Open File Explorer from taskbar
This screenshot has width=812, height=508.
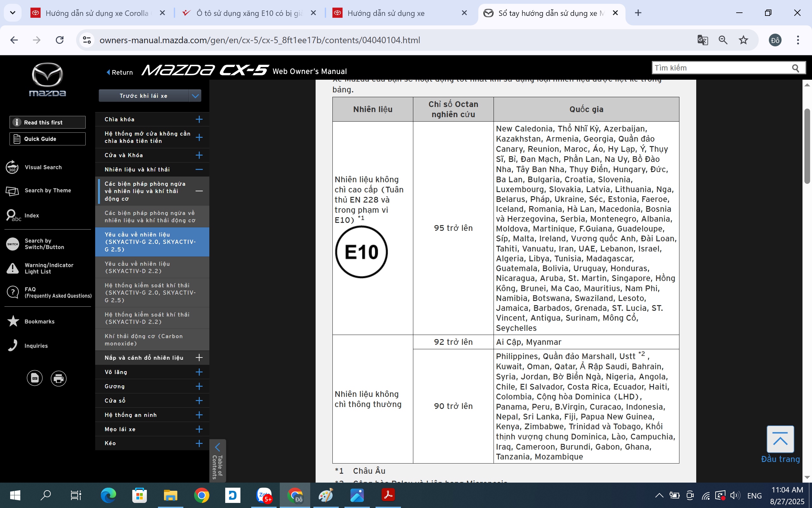coord(170,495)
